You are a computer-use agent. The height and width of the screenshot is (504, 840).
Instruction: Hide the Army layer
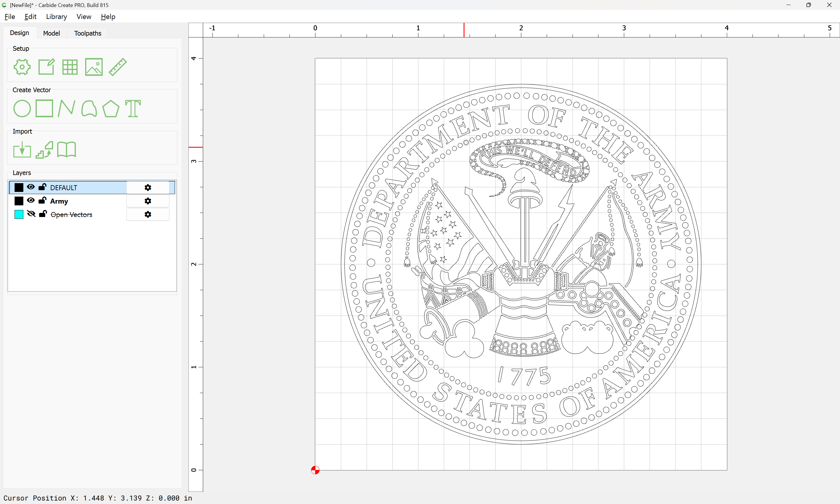click(x=31, y=200)
